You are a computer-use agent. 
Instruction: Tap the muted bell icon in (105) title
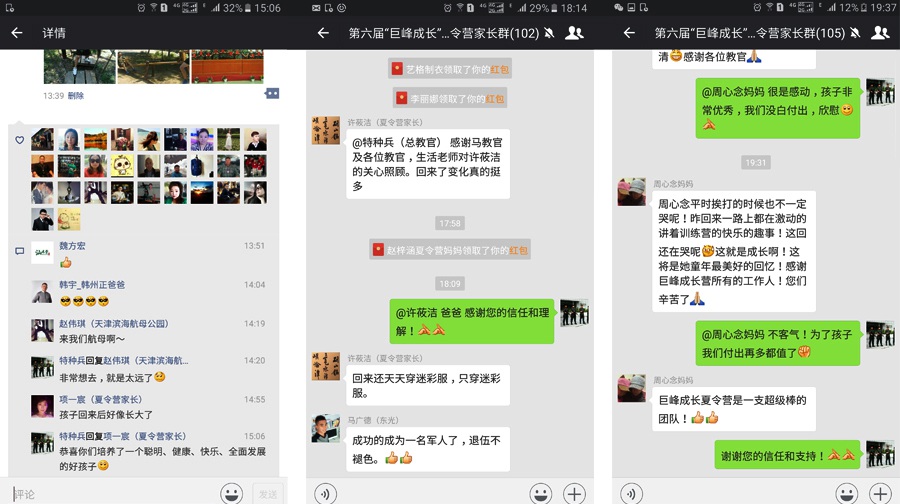click(x=855, y=33)
